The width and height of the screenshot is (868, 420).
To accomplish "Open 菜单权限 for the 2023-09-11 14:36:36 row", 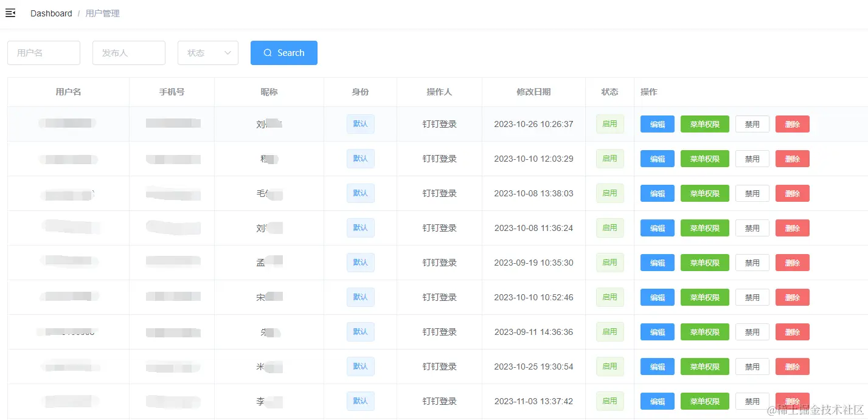I will click(x=705, y=332).
